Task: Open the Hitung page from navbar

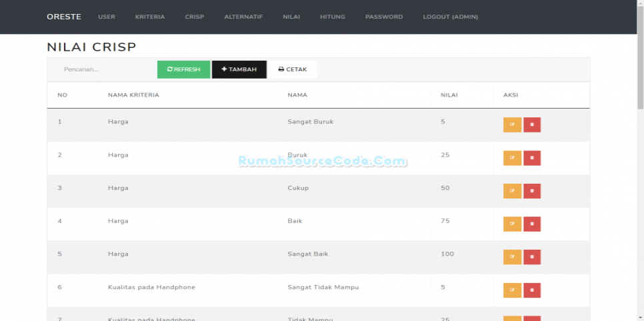Action: (x=332, y=17)
